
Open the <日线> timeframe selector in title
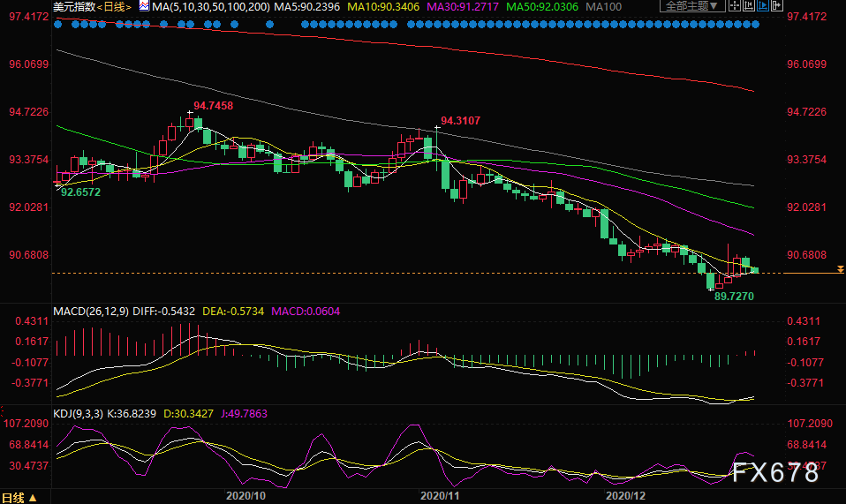click(x=114, y=7)
